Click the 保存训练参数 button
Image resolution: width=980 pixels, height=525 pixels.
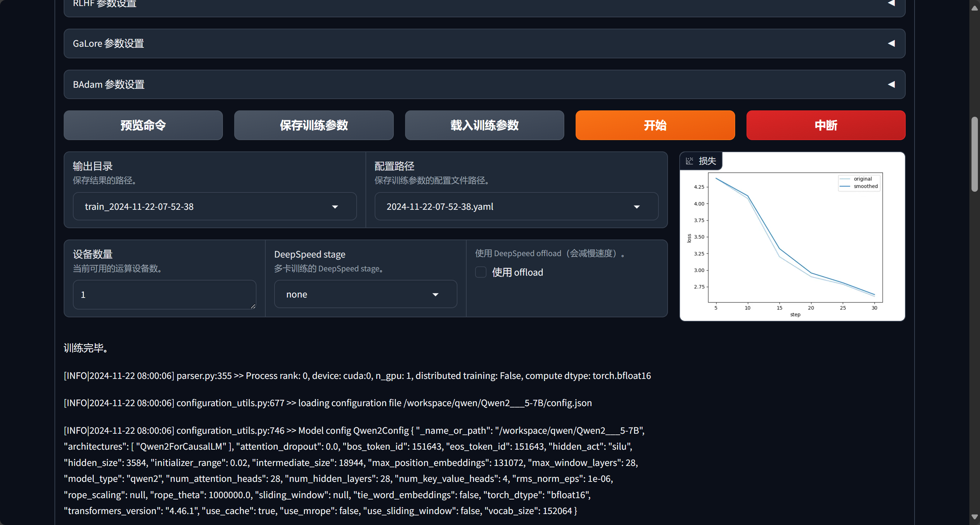(314, 125)
